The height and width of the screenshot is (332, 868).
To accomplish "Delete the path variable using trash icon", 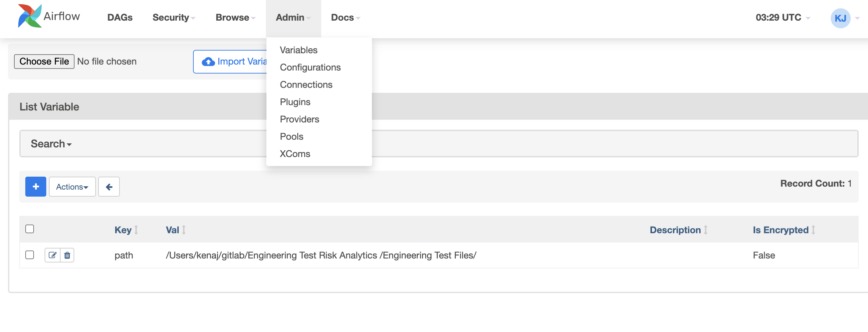I will [x=67, y=255].
